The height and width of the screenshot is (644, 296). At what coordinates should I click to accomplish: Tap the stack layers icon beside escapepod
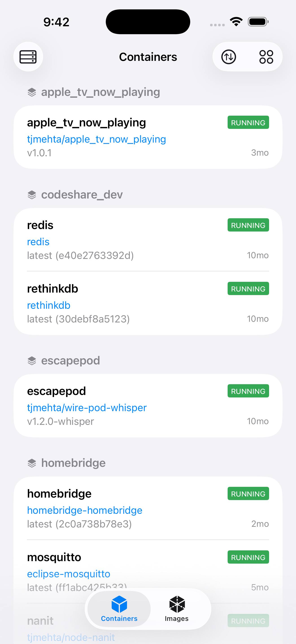pyautogui.click(x=32, y=360)
